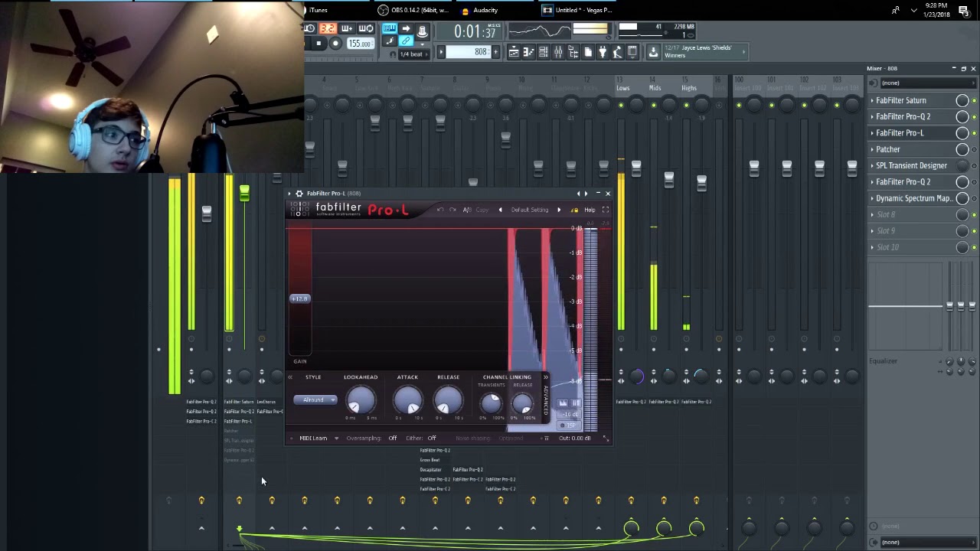Screen dimensions: 980x551
Task: Click the FabFilter Saturn mix knob
Action: [962, 100]
